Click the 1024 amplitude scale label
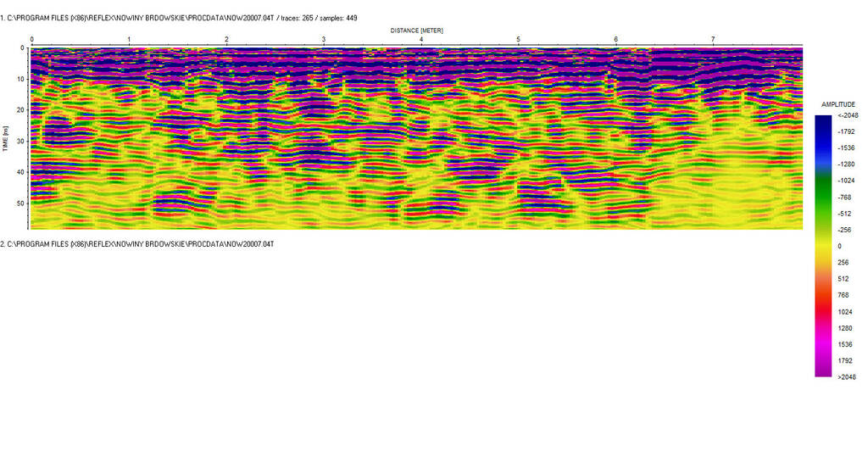The width and height of the screenshot is (868, 468). (845, 312)
